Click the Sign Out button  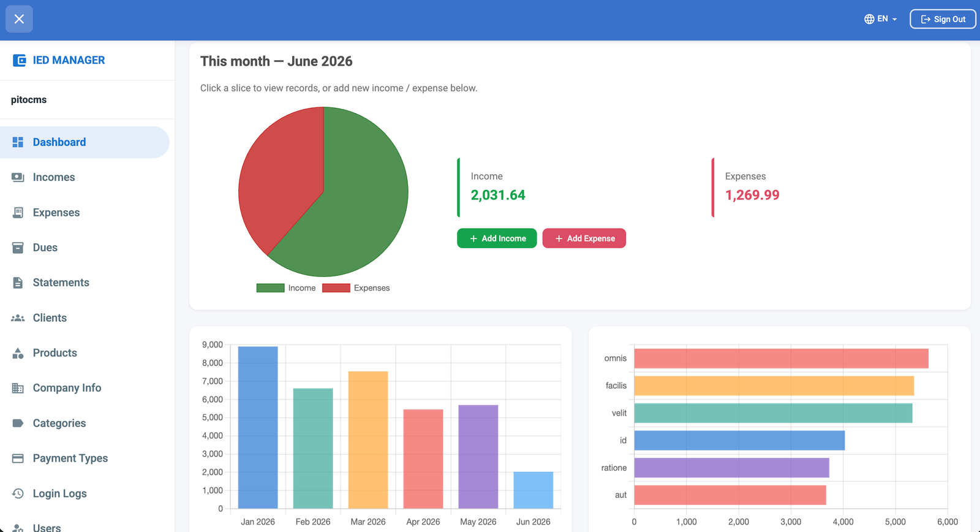click(943, 19)
